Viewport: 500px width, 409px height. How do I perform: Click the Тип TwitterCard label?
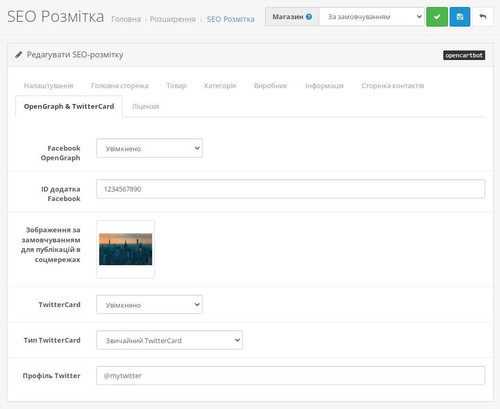click(x=52, y=340)
